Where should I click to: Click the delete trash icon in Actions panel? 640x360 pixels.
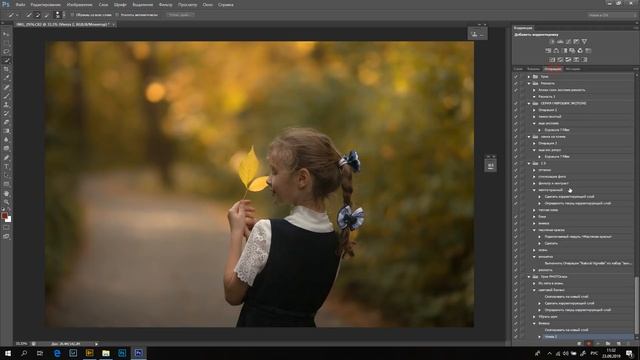(x=628, y=344)
